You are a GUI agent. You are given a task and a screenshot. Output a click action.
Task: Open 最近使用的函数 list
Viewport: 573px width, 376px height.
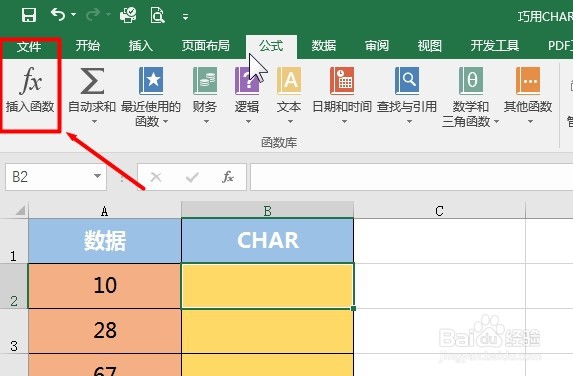pos(151,96)
